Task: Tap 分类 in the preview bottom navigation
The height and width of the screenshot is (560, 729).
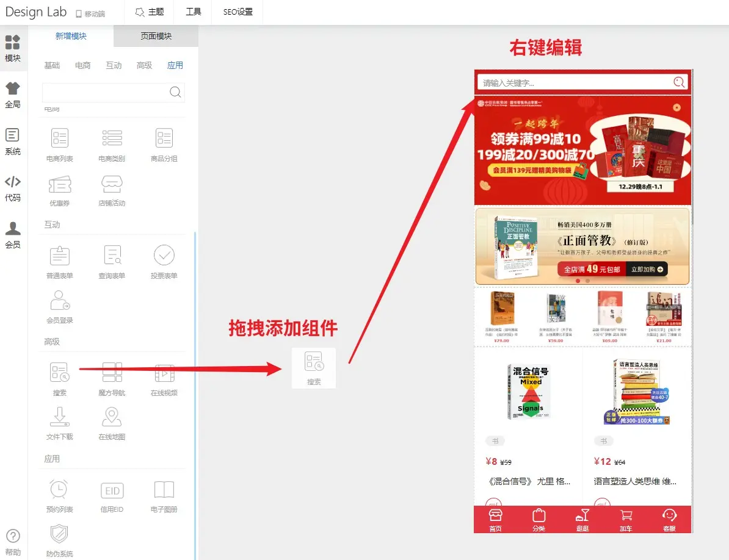Action: click(x=539, y=520)
